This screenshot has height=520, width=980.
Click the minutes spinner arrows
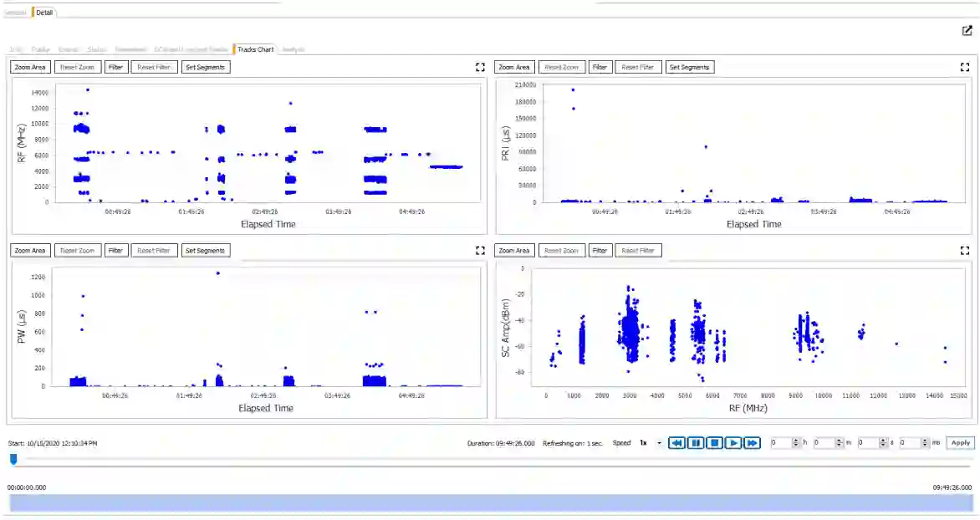(839, 443)
